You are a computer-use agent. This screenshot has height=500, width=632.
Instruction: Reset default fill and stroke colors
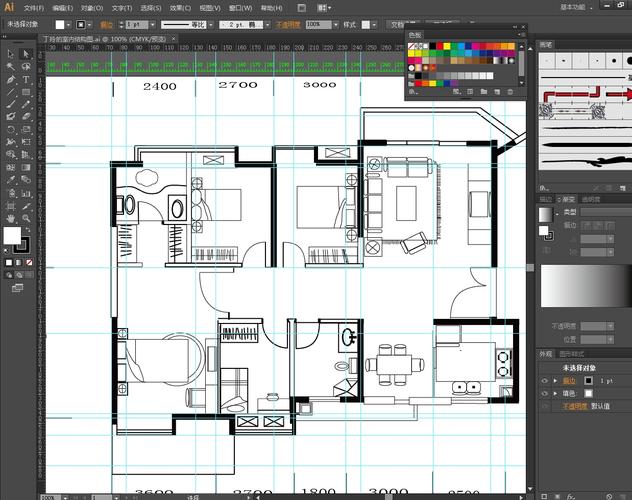point(6,251)
